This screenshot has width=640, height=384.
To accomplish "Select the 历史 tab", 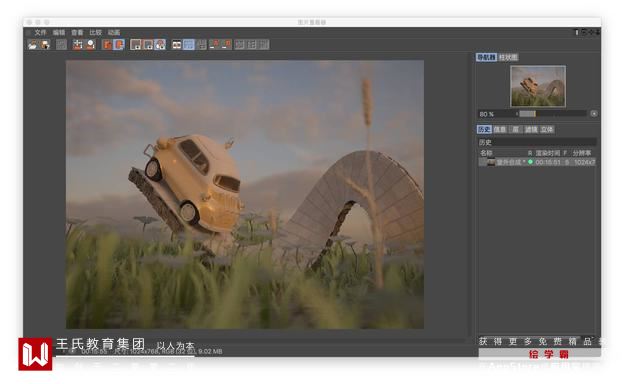I will coord(484,129).
